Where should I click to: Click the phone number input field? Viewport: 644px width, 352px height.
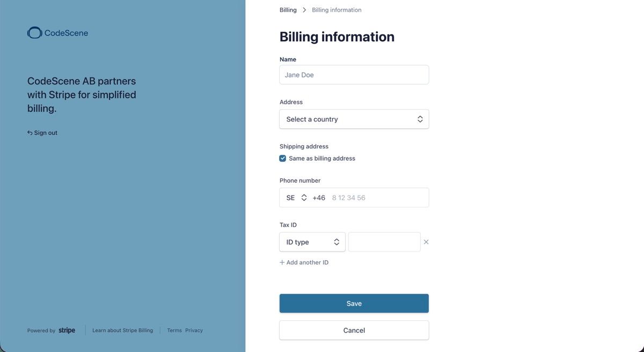(378, 198)
